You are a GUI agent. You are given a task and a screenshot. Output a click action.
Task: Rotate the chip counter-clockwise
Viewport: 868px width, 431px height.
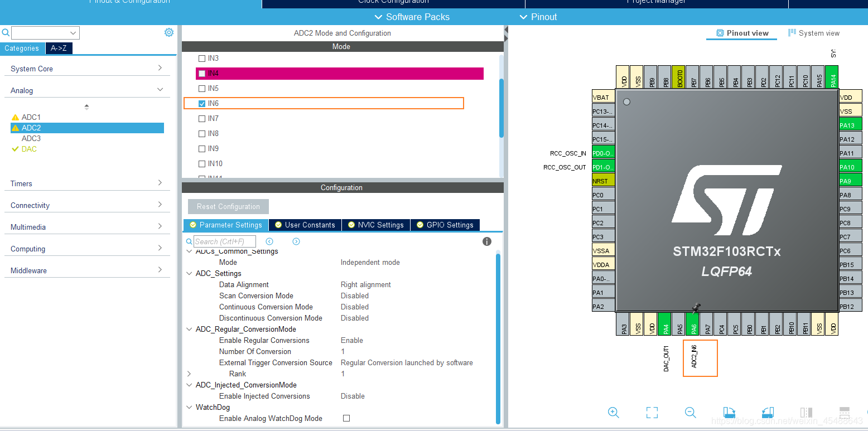click(768, 413)
